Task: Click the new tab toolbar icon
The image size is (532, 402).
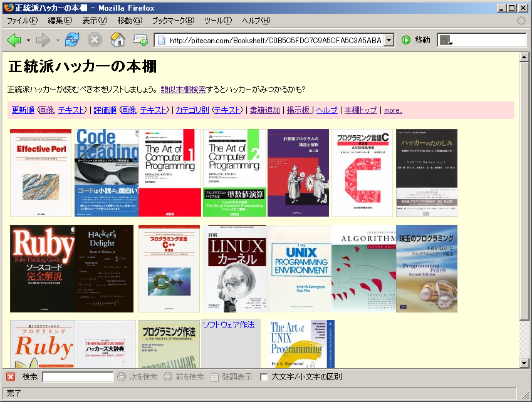Action: [140, 39]
